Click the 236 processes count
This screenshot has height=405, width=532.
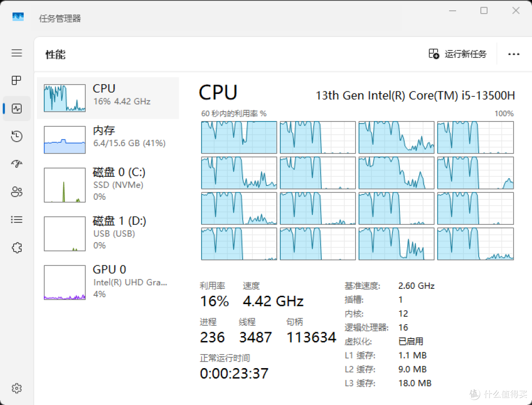212,338
